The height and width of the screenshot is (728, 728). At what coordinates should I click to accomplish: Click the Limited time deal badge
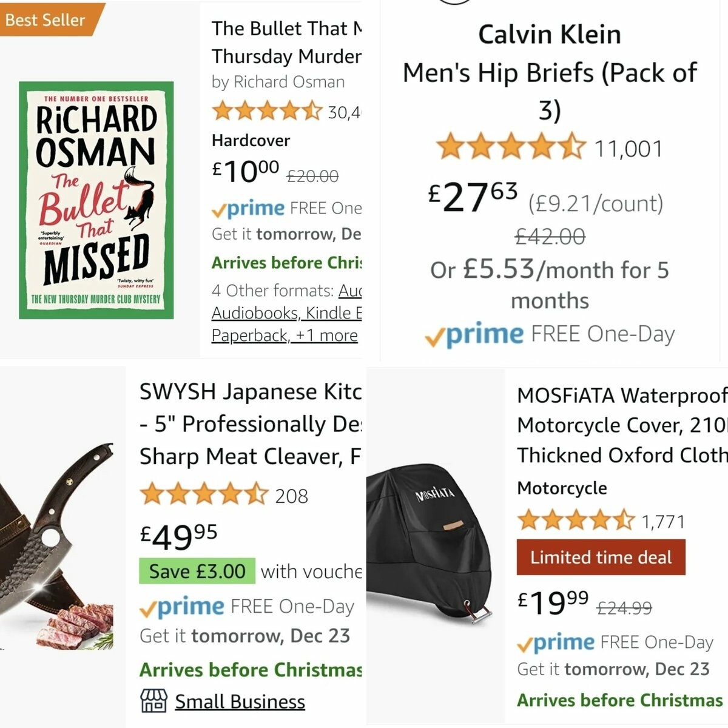pos(601,558)
